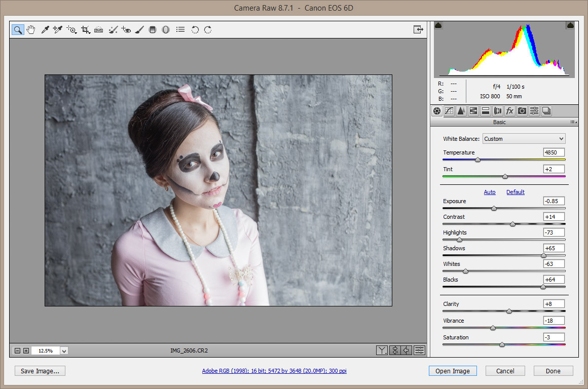Toggle highlight clipping warning in histogram
The height and width of the screenshot is (389, 588).
570,25
